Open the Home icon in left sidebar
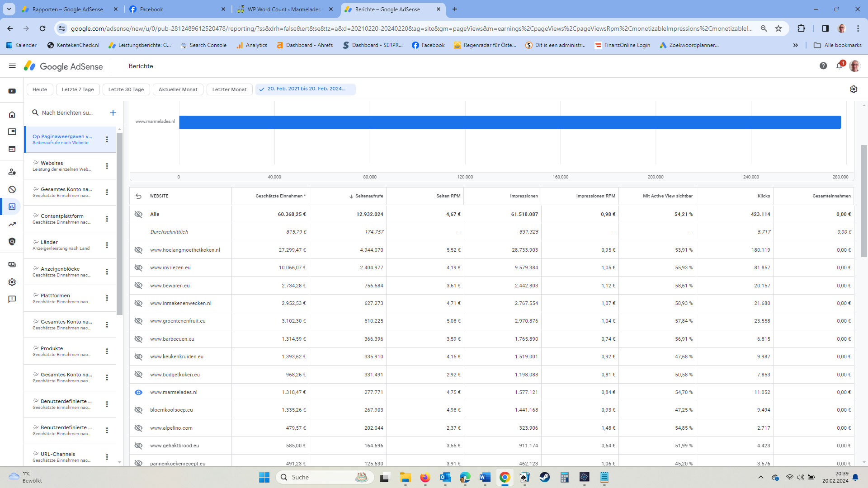868x488 pixels. coord(12,115)
